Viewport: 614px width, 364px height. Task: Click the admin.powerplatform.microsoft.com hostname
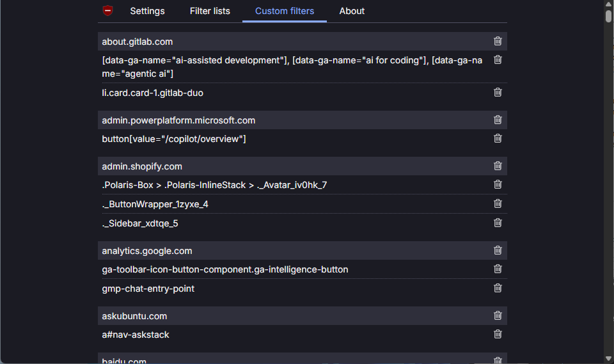click(x=178, y=120)
